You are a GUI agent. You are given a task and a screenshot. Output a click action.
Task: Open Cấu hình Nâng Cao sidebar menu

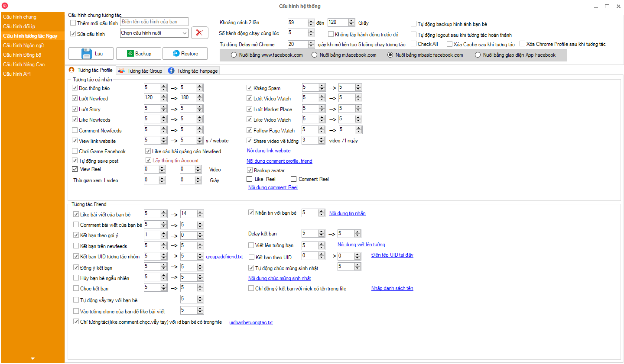coord(24,64)
